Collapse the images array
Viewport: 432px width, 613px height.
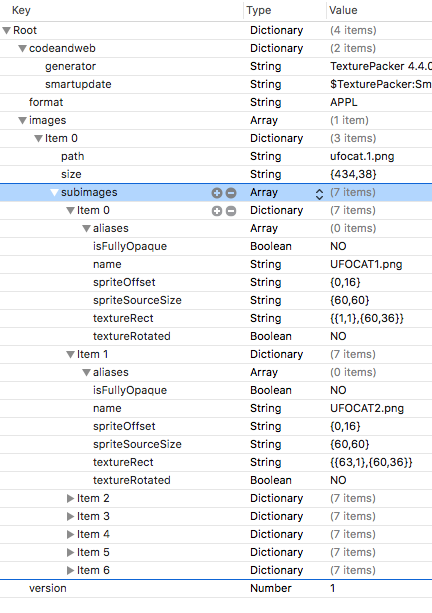click(x=23, y=120)
